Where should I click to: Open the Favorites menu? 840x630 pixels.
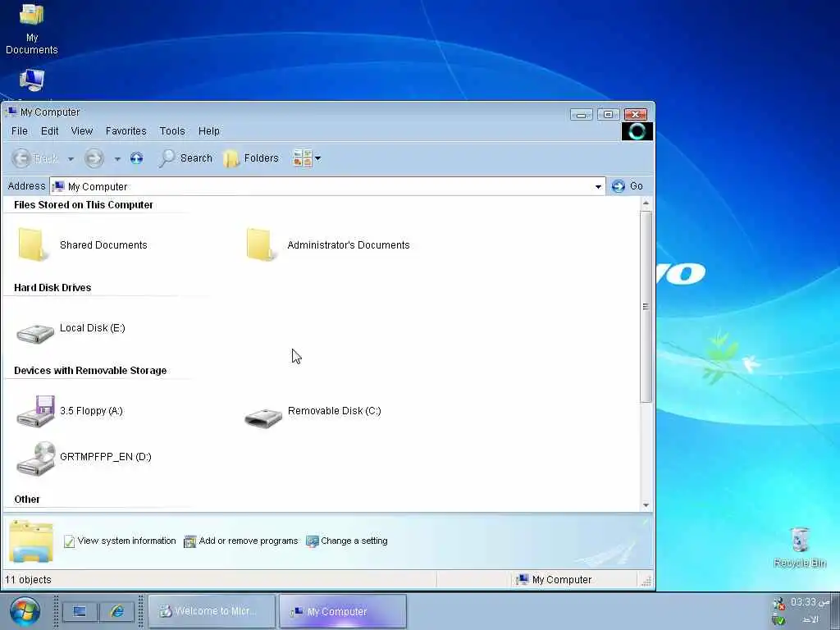(x=126, y=130)
